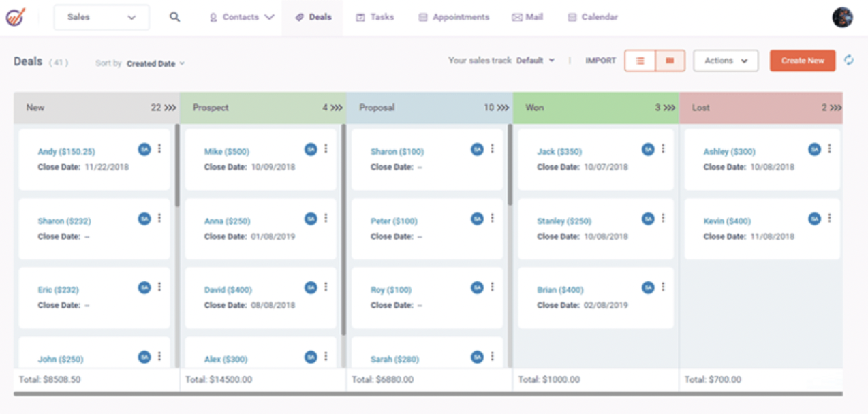Viewport: 868px width, 414px height.
Task: Change the Default sales track dropdown
Action: coord(536,61)
